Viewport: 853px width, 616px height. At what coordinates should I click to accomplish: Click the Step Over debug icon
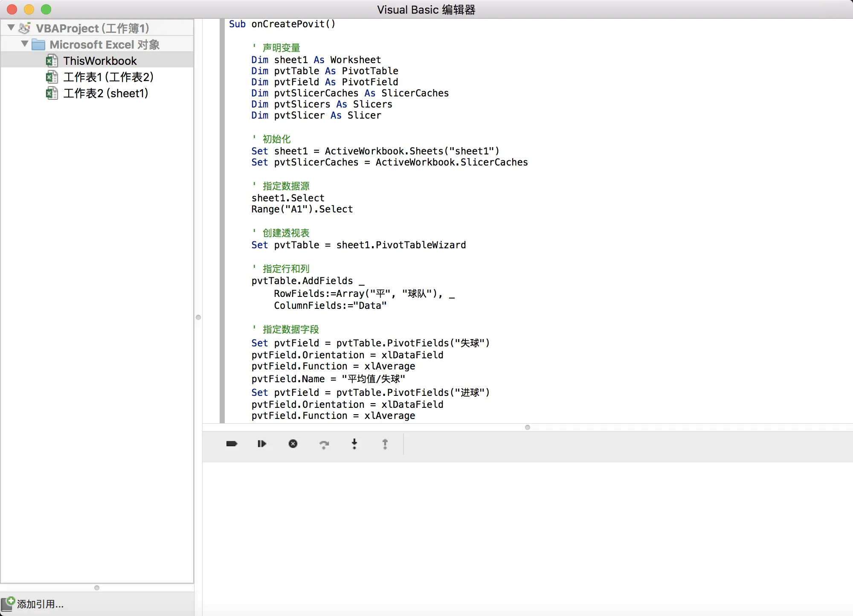point(324,445)
